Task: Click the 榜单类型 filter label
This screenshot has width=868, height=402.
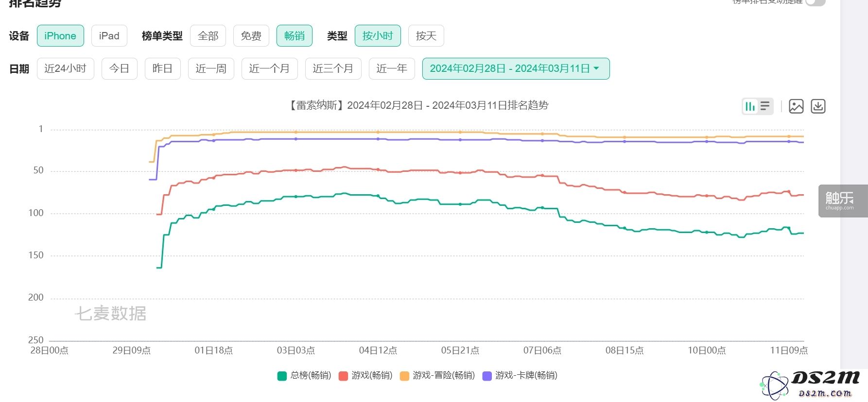Action: (162, 36)
